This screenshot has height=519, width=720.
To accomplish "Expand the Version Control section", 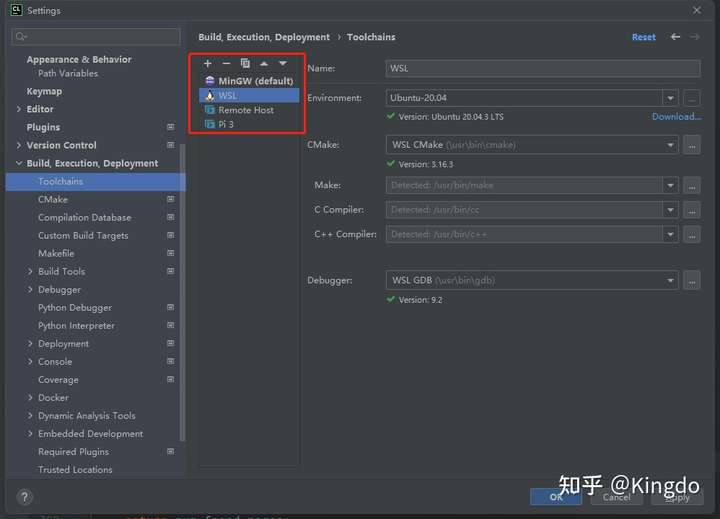I will [x=19, y=145].
